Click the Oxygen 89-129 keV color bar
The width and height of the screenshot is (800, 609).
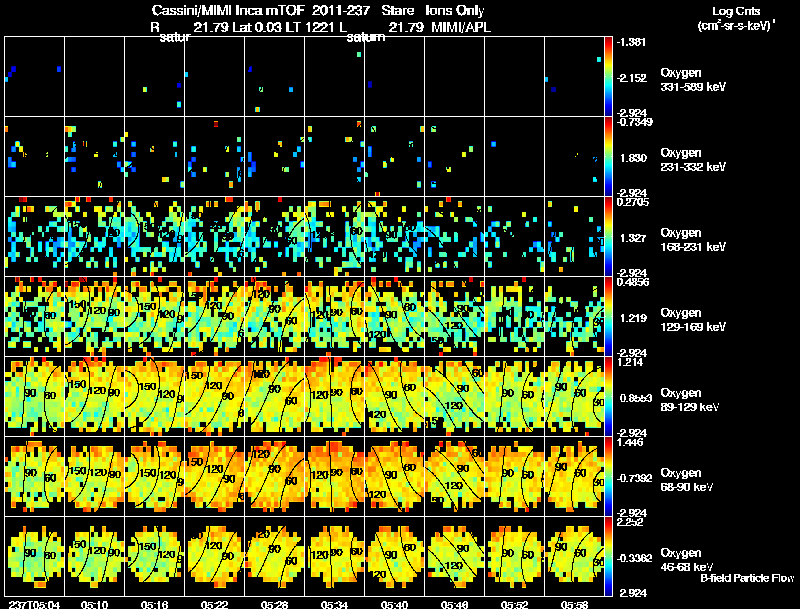pyautogui.click(x=608, y=396)
